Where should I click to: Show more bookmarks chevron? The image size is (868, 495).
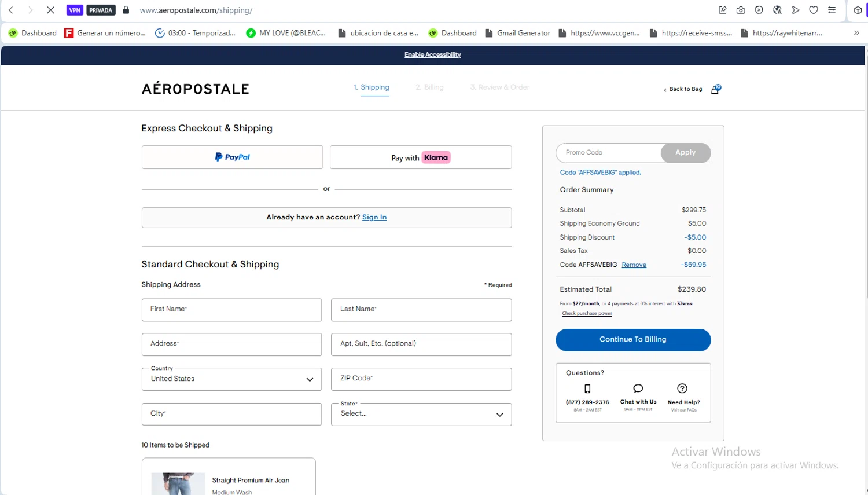point(856,33)
